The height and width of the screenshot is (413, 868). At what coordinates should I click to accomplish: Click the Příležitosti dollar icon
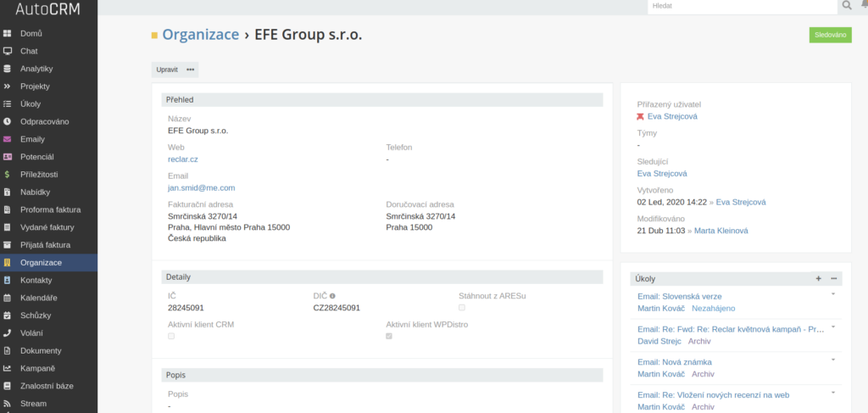[x=7, y=175]
